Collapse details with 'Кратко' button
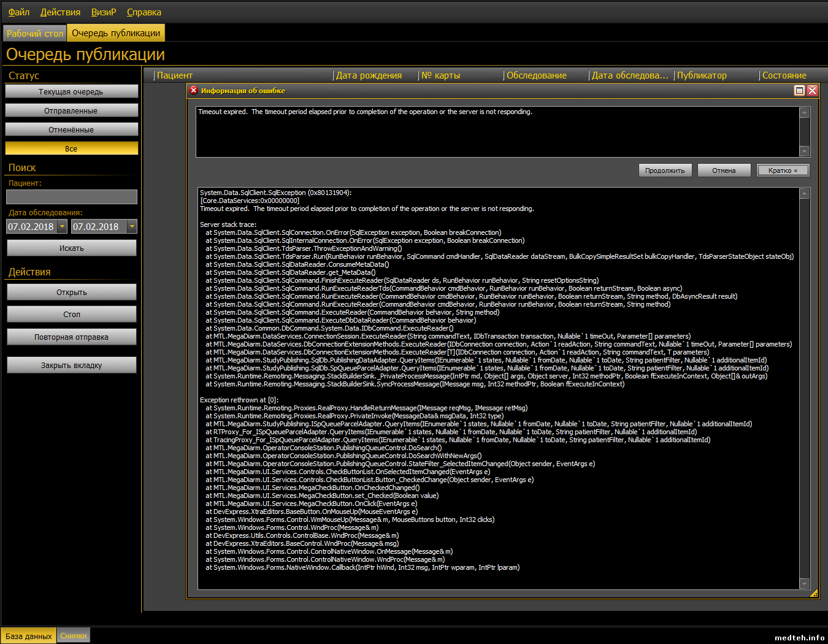 [x=783, y=171]
